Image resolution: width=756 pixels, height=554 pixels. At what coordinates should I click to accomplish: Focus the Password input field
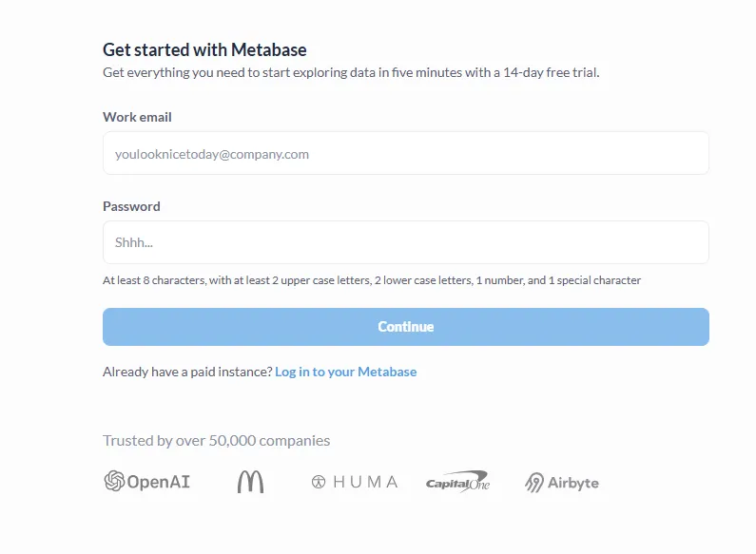coord(406,242)
